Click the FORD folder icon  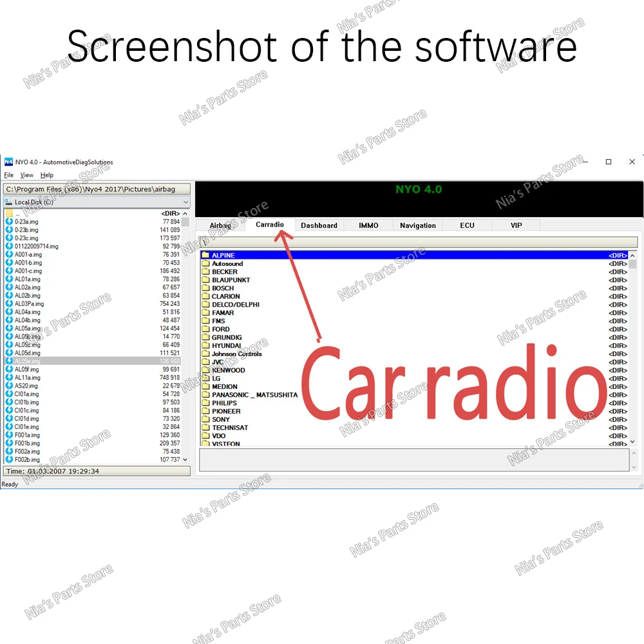tap(206, 329)
